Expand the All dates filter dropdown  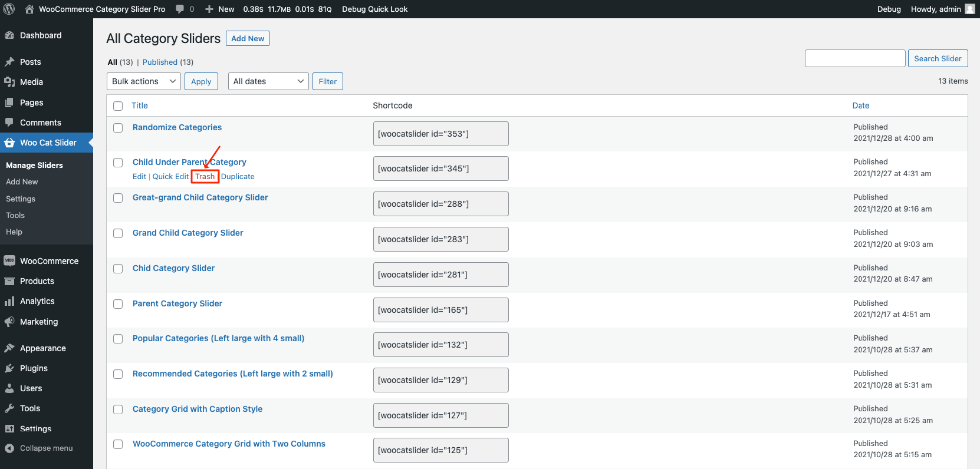point(268,81)
